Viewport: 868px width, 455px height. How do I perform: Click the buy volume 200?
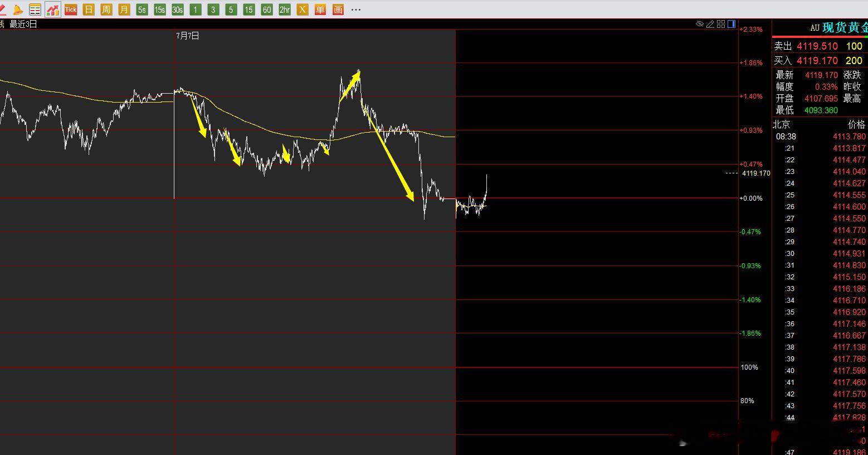(x=854, y=60)
